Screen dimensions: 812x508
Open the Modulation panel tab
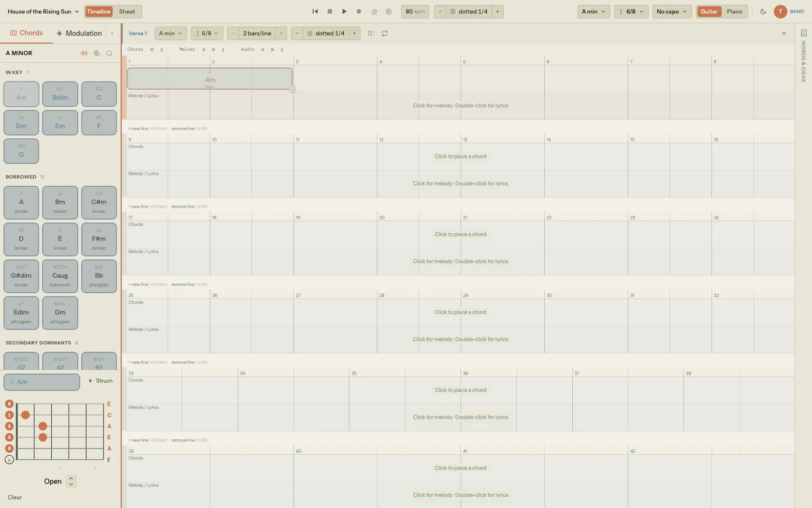coord(78,33)
